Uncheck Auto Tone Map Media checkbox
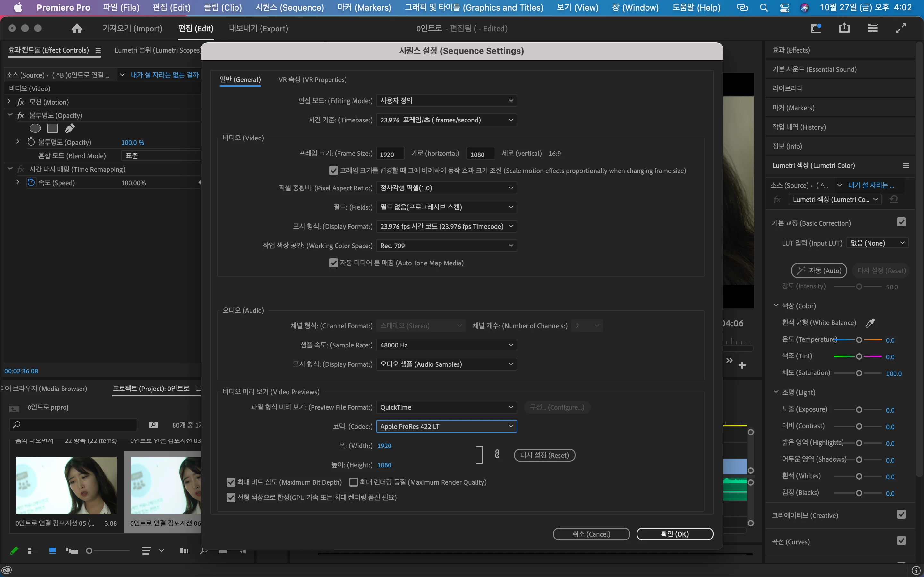 (333, 263)
